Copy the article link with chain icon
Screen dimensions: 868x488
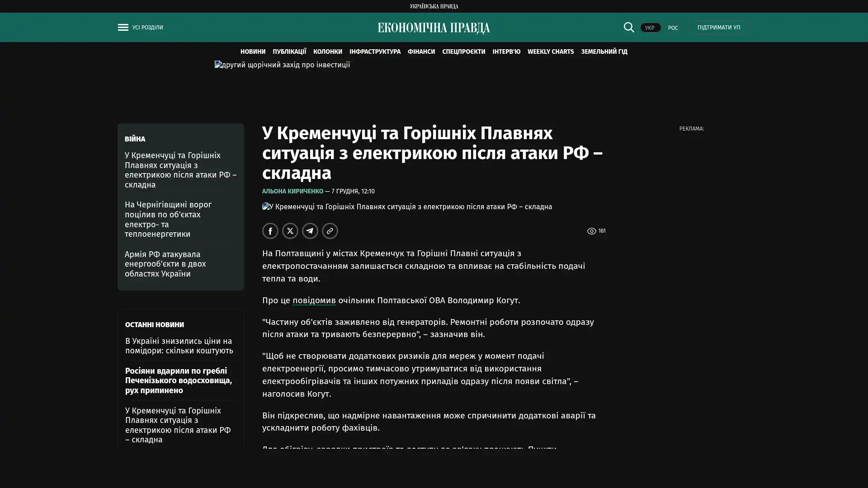pos(330,231)
